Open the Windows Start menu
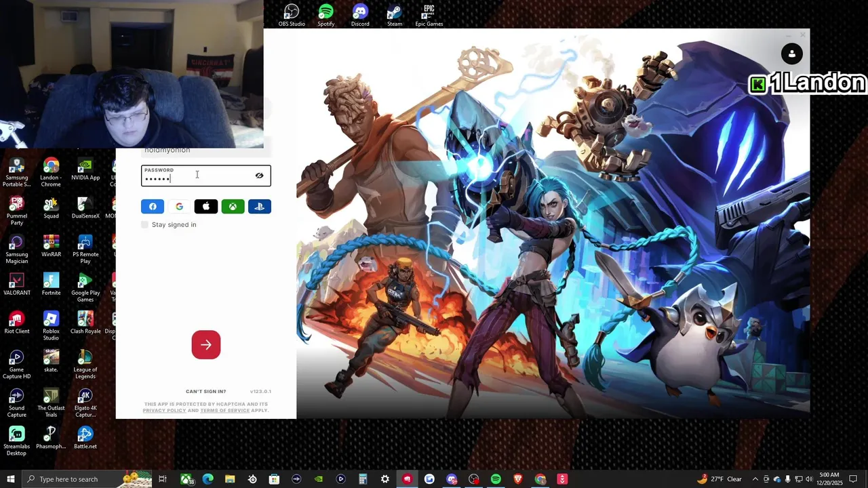868x488 pixels. click(10, 479)
